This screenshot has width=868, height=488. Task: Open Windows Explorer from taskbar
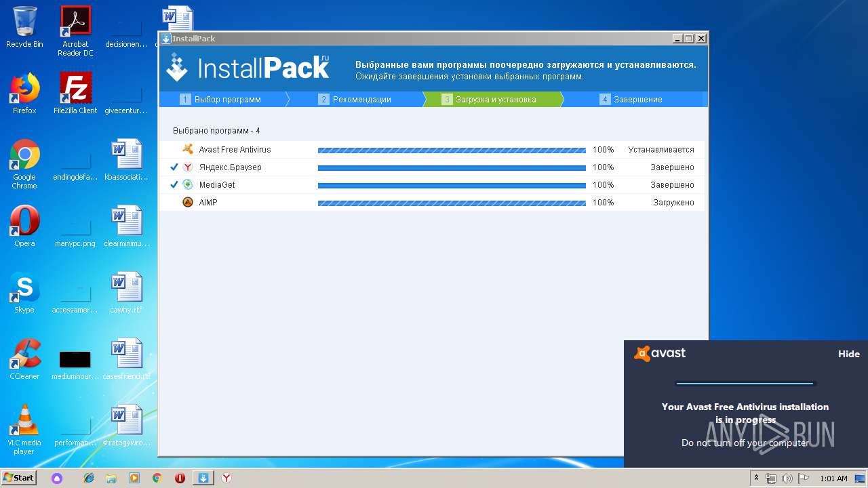(x=111, y=478)
